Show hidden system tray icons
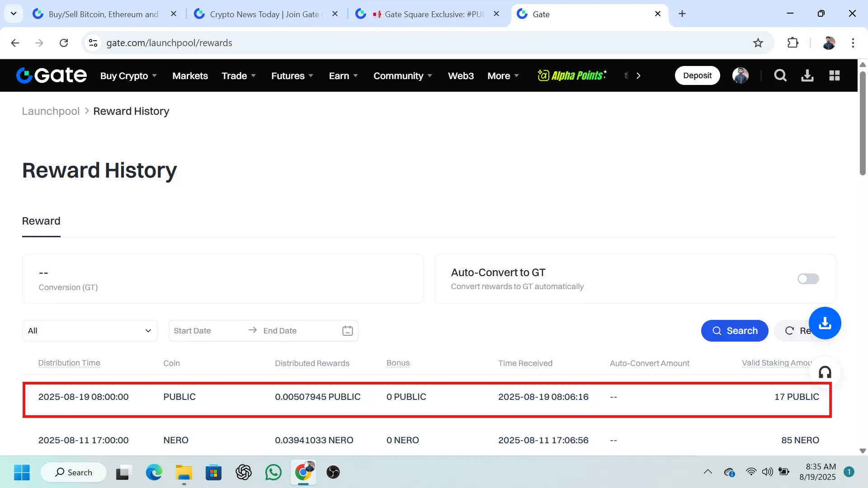 (x=708, y=472)
